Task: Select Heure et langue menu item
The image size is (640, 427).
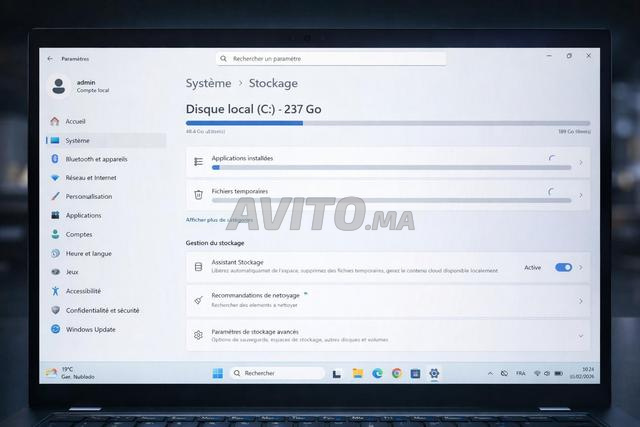Action: coord(88,253)
